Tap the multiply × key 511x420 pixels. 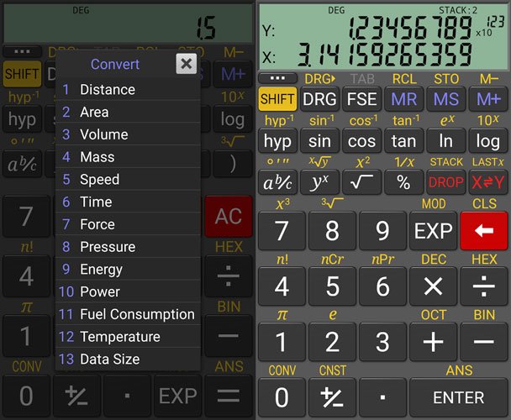(433, 286)
